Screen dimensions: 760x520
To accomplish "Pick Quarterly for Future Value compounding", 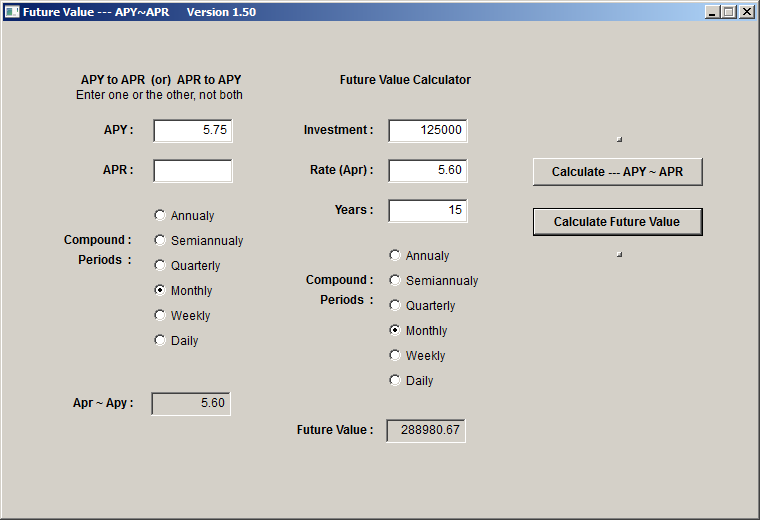I will click(395, 305).
